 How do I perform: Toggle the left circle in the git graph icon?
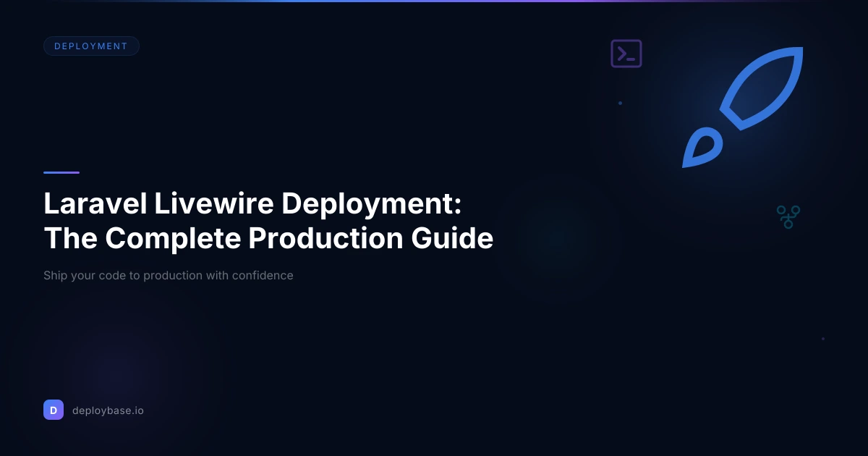pyautogui.click(x=781, y=210)
